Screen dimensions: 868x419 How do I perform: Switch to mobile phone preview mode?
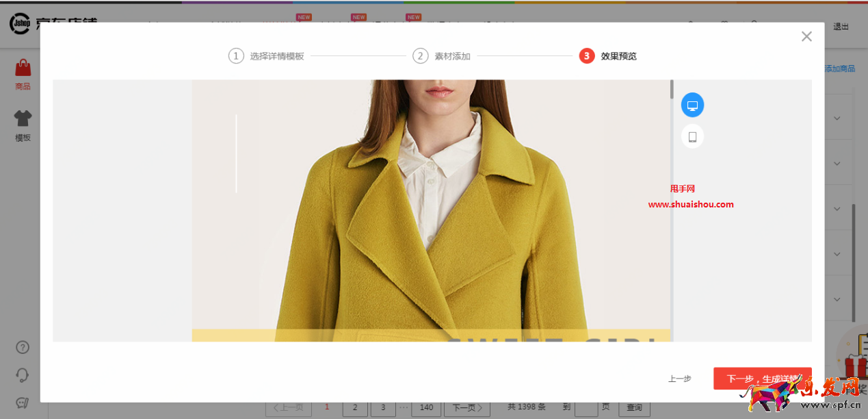692,137
